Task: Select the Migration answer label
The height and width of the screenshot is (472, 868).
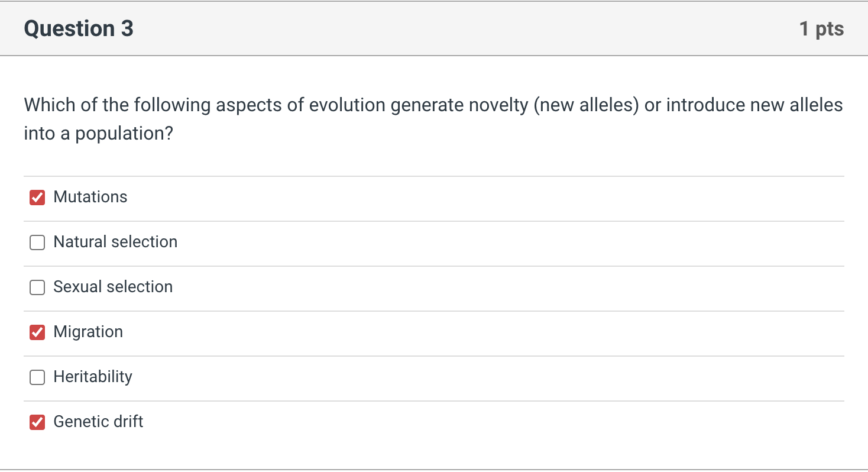Action: 88,332
